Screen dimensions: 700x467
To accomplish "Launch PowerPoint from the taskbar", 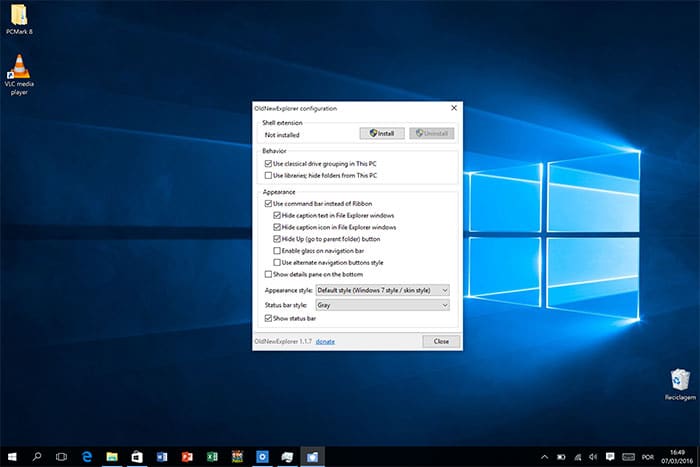I will click(187, 456).
